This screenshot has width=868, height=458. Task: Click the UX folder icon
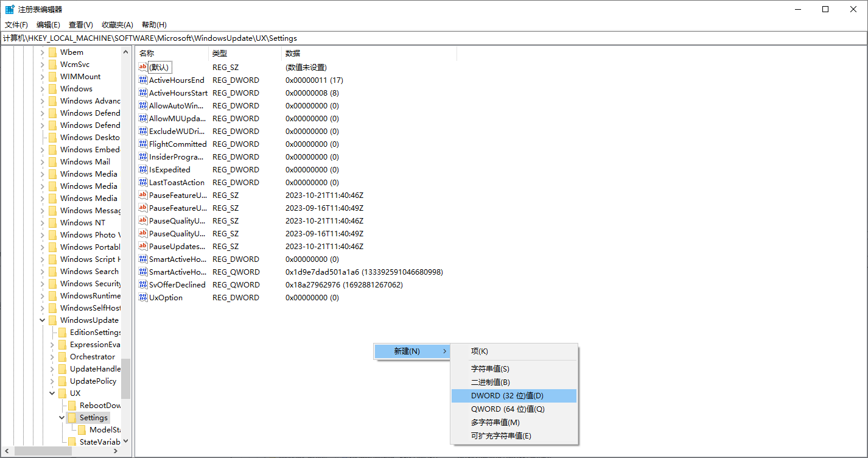[62, 393]
